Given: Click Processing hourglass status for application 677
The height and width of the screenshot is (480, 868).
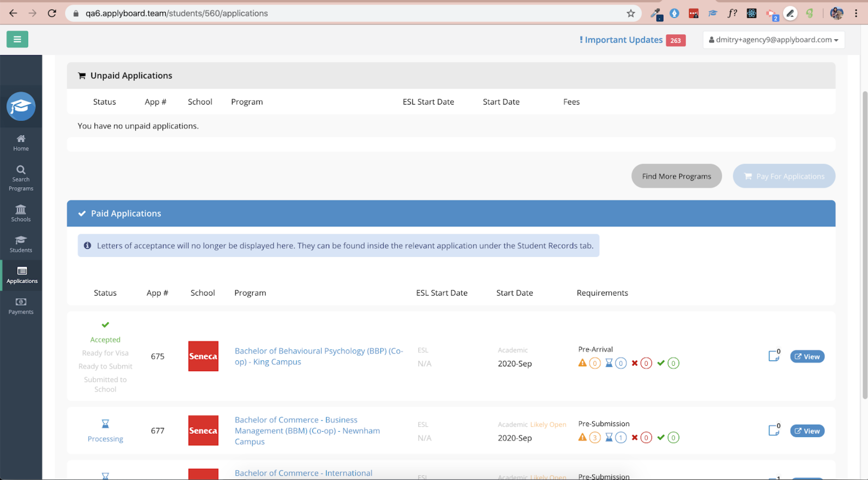Looking at the screenshot, I should coord(105,424).
